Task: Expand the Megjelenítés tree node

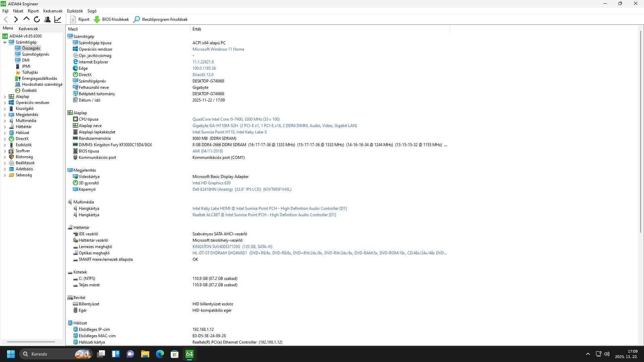Action: click(5, 115)
